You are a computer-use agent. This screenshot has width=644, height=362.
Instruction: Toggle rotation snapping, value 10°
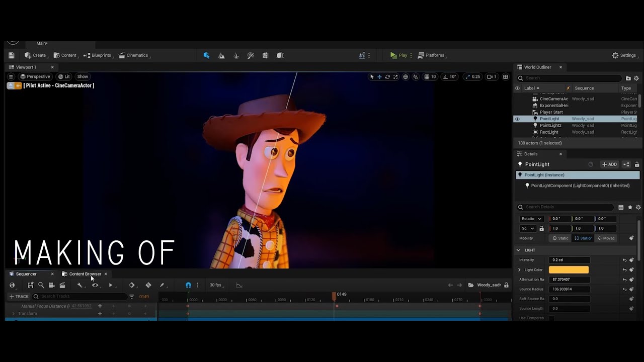[449, 77]
